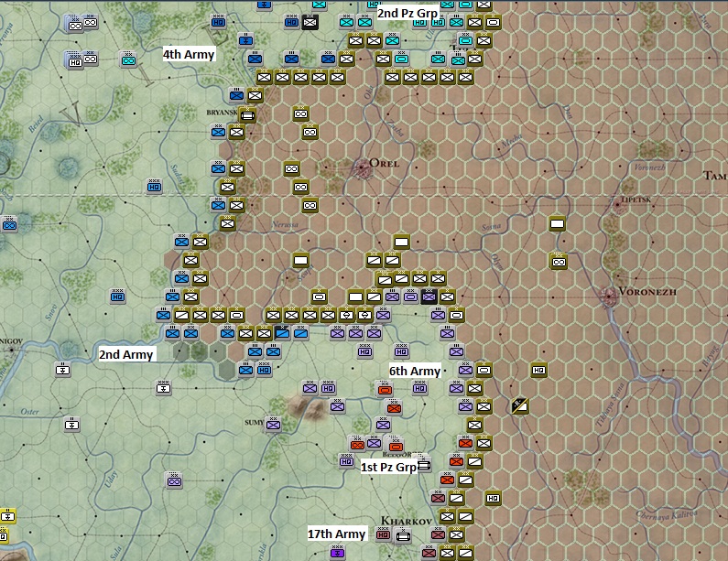Click the Voronezh city marker on the map
This screenshot has width=728, height=561.
(x=609, y=296)
